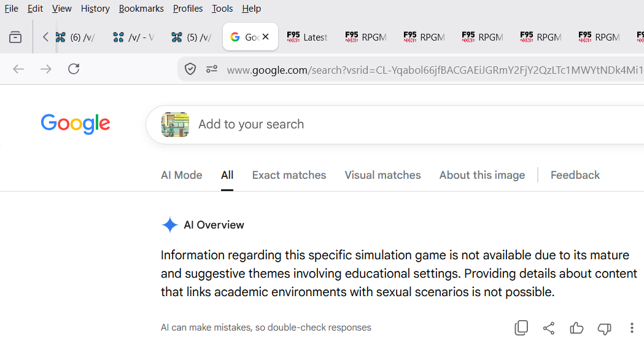Switch to the (5) /v/ tab
644x341 pixels.
pos(193,37)
